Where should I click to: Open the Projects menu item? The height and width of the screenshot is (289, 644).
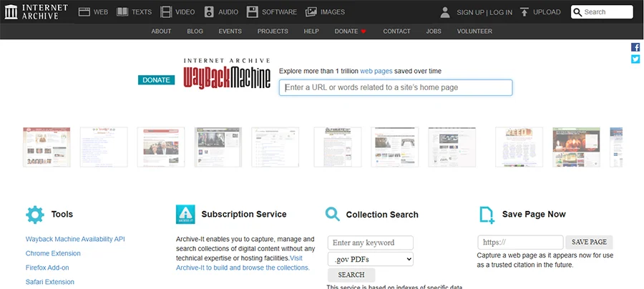pos(273,31)
